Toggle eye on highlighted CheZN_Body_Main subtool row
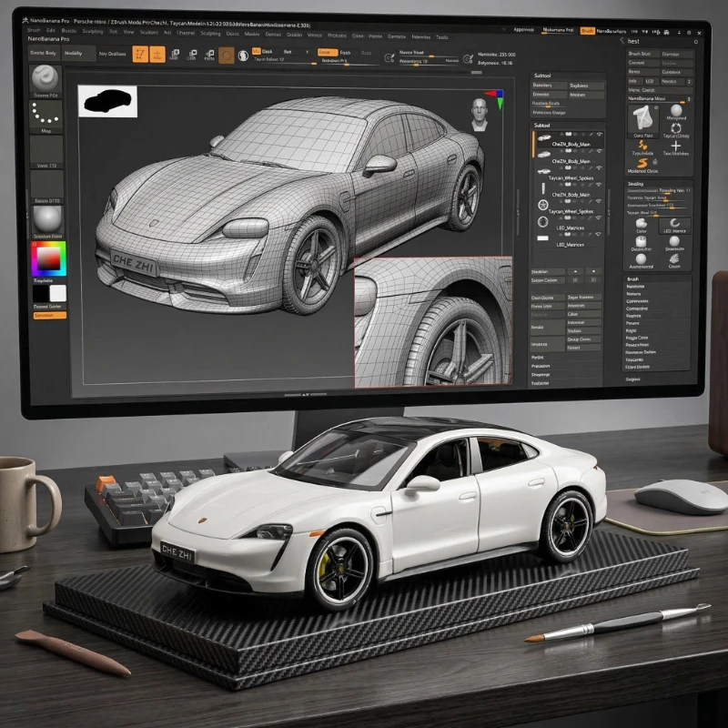 coord(600,134)
